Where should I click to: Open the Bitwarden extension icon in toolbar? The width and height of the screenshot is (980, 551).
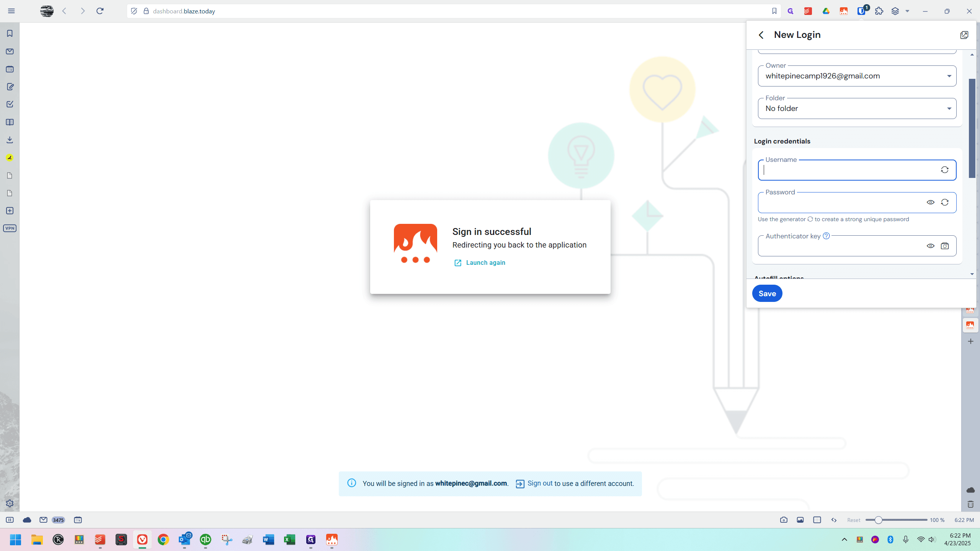click(861, 11)
